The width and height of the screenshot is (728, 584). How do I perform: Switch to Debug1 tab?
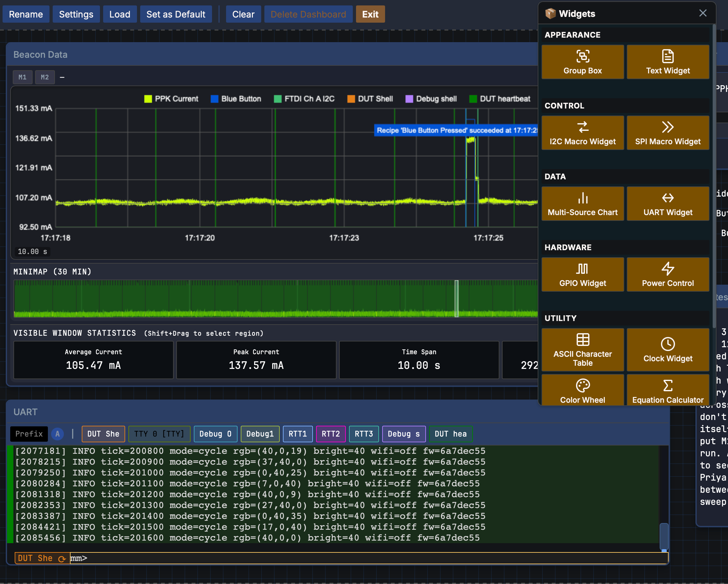pyautogui.click(x=260, y=434)
